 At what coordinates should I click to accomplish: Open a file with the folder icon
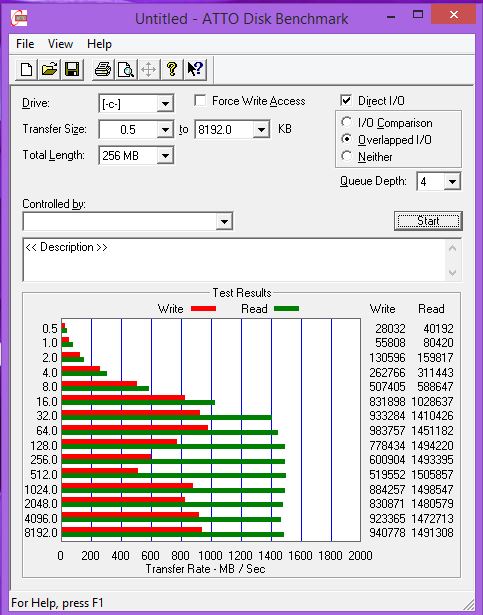[x=49, y=70]
